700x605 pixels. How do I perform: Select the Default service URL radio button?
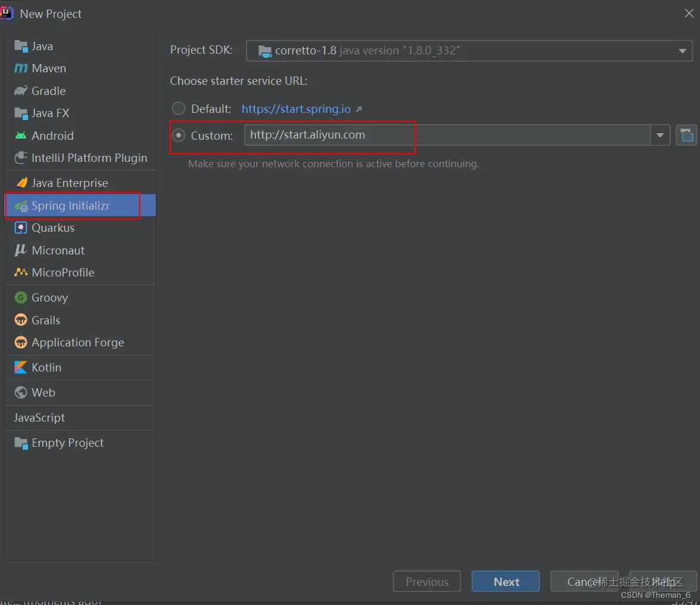coord(178,108)
